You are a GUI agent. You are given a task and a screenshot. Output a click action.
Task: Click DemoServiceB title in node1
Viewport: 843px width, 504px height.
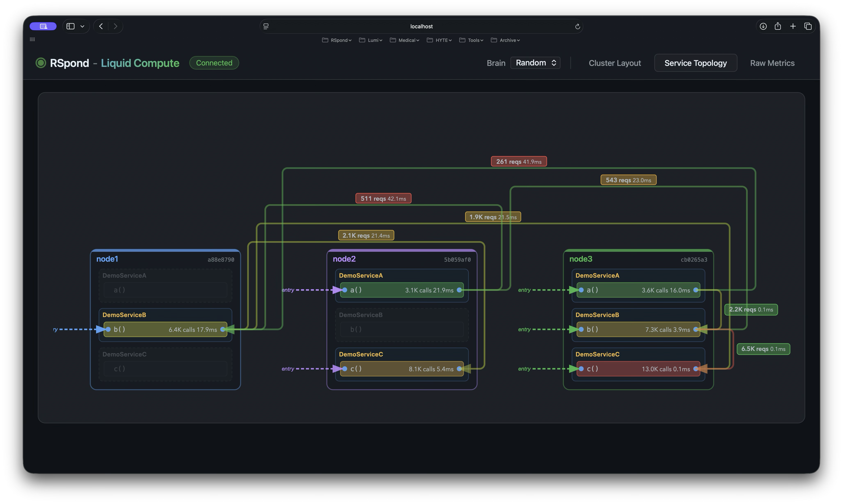click(x=124, y=315)
